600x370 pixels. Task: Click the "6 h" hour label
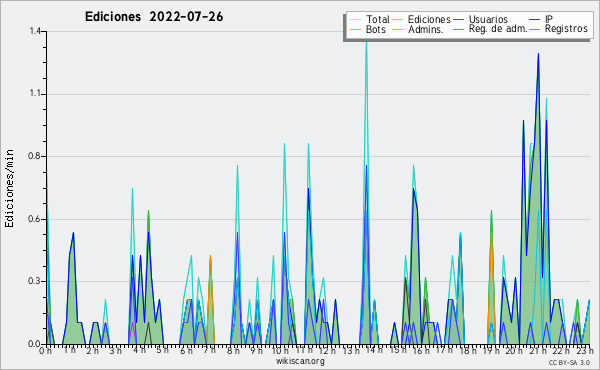coord(186,351)
